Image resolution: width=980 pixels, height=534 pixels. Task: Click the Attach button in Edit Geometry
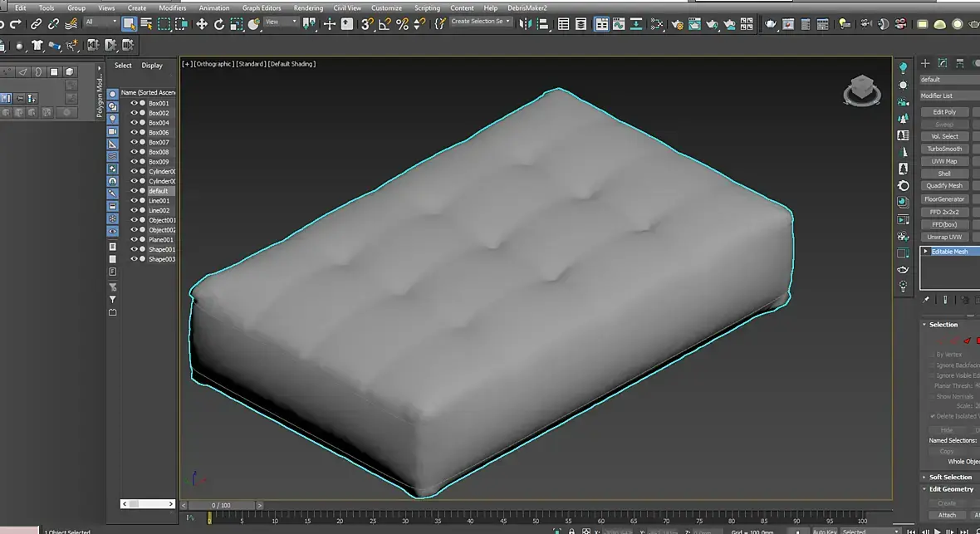pos(947,515)
